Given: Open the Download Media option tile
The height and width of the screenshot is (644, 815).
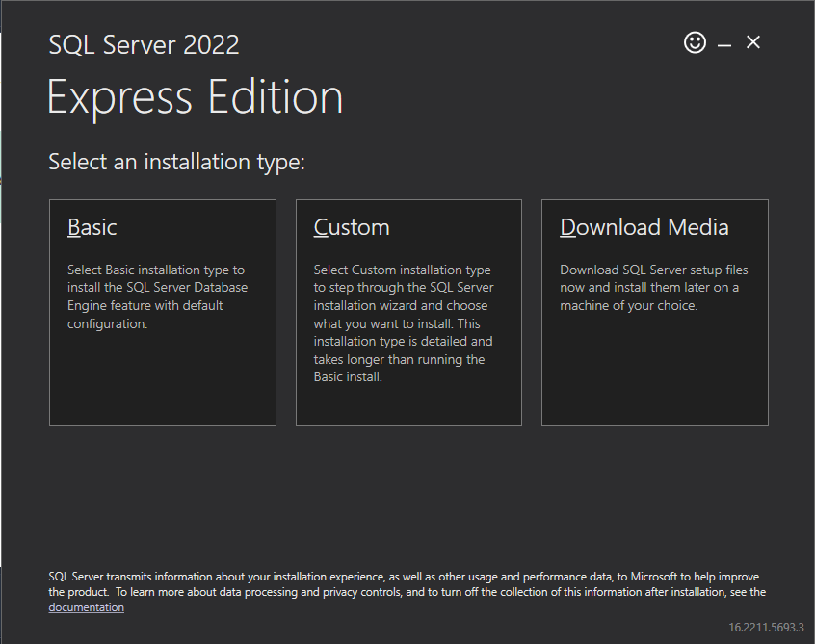Looking at the screenshot, I should coord(654,312).
